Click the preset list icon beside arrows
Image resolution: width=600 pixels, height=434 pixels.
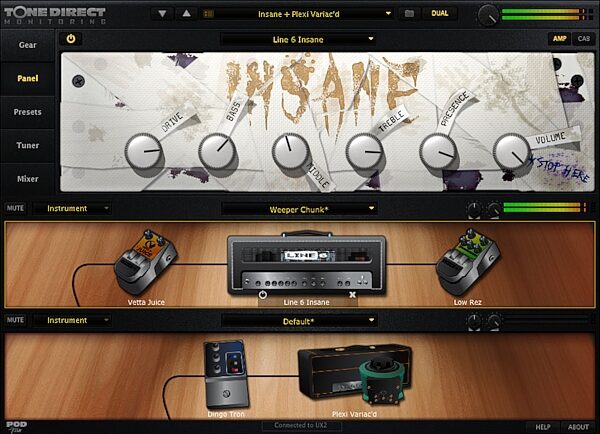click(209, 14)
